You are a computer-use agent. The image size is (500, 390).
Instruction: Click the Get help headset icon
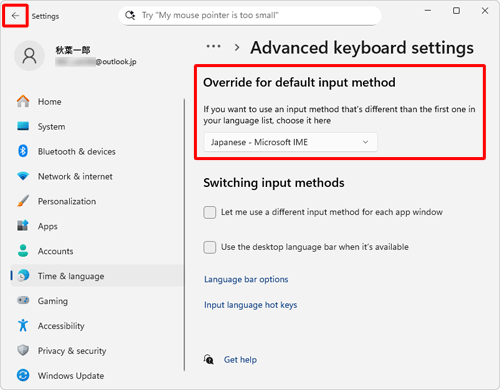tap(209, 359)
